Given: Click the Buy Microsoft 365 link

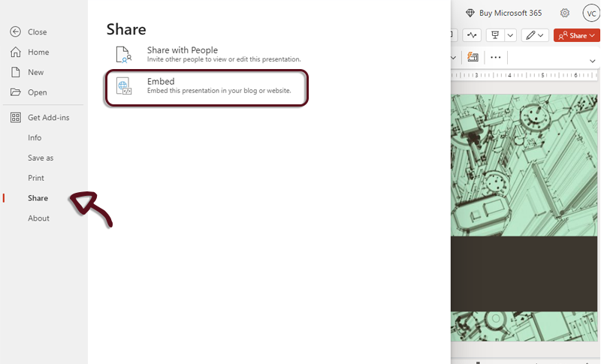Looking at the screenshot, I should click(503, 13).
